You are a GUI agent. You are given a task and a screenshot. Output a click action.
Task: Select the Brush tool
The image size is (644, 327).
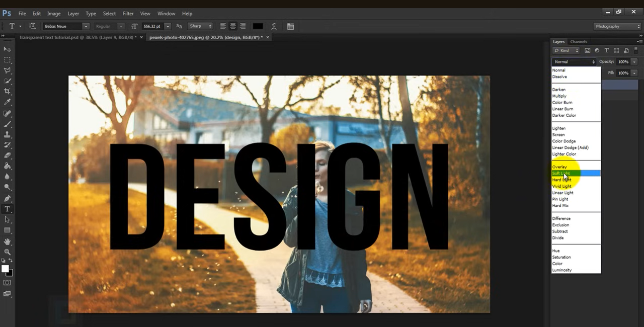click(x=7, y=124)
